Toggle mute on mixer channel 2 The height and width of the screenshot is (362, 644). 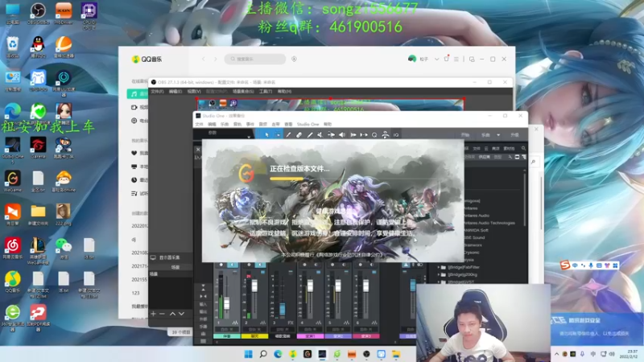(x=249, y=265)
